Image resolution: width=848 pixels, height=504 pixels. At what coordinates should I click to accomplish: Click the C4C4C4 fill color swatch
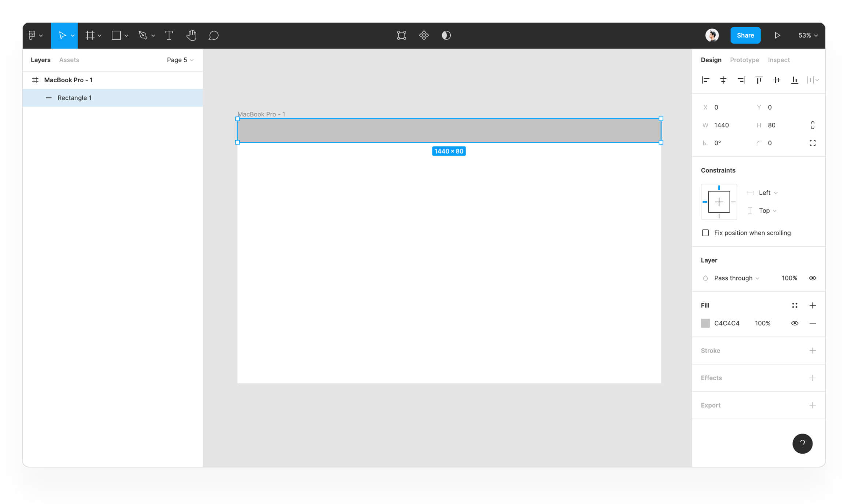tap(705, 323)
